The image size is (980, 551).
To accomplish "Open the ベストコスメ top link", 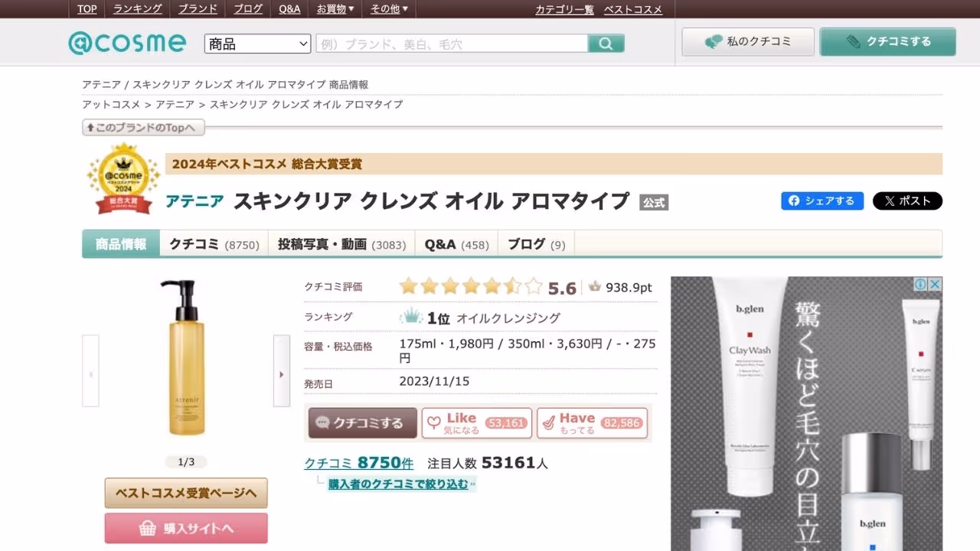I will pyautogui.click(x=633, y=9).
